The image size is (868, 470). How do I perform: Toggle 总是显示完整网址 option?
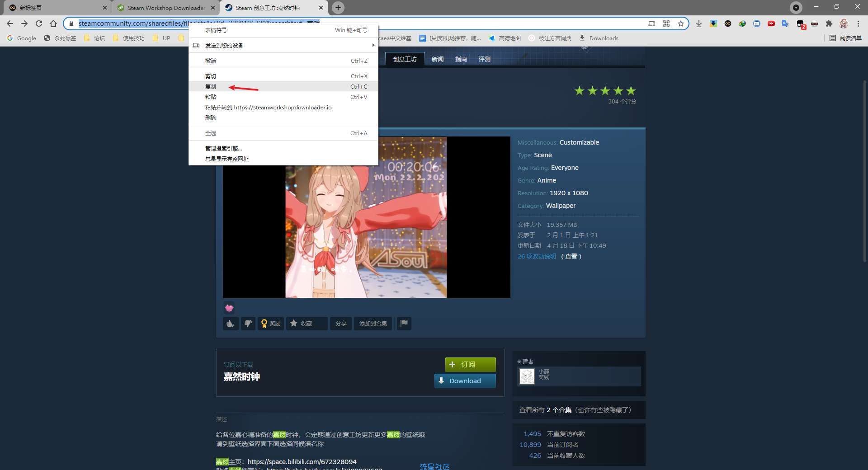click(x=283, y=159)
